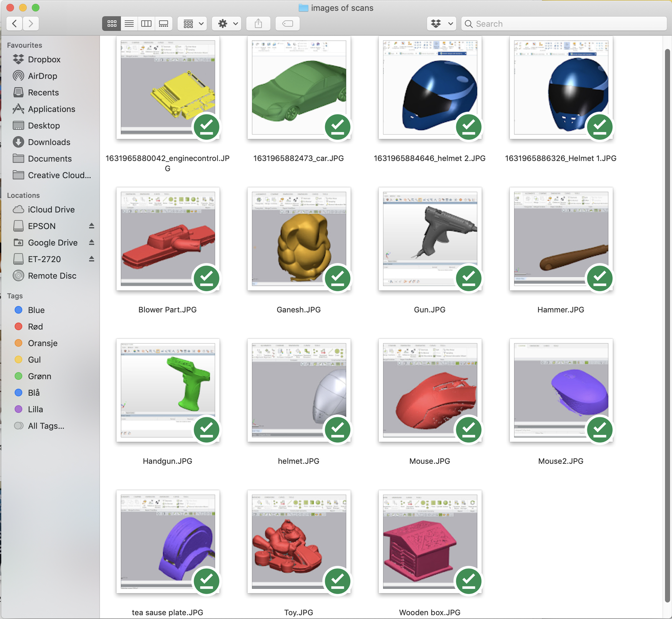The image size is (672, 619).
Task: Click the Share toolbar button
Action: point(258,23)
